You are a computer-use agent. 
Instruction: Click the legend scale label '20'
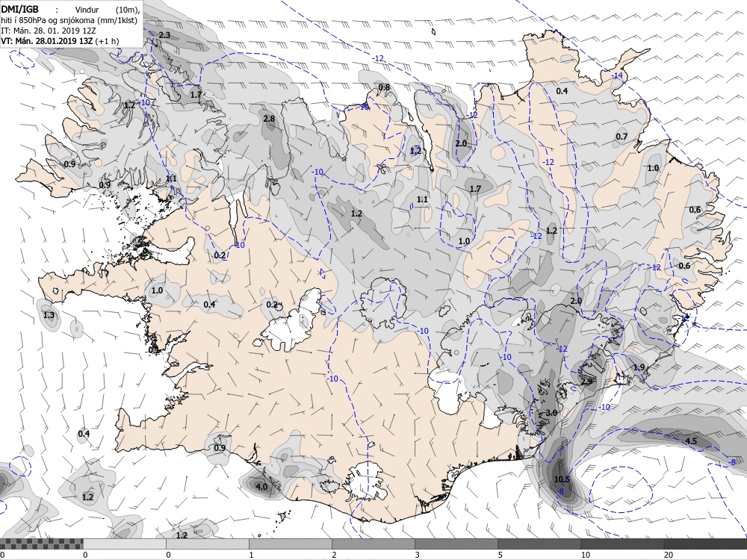668,555
